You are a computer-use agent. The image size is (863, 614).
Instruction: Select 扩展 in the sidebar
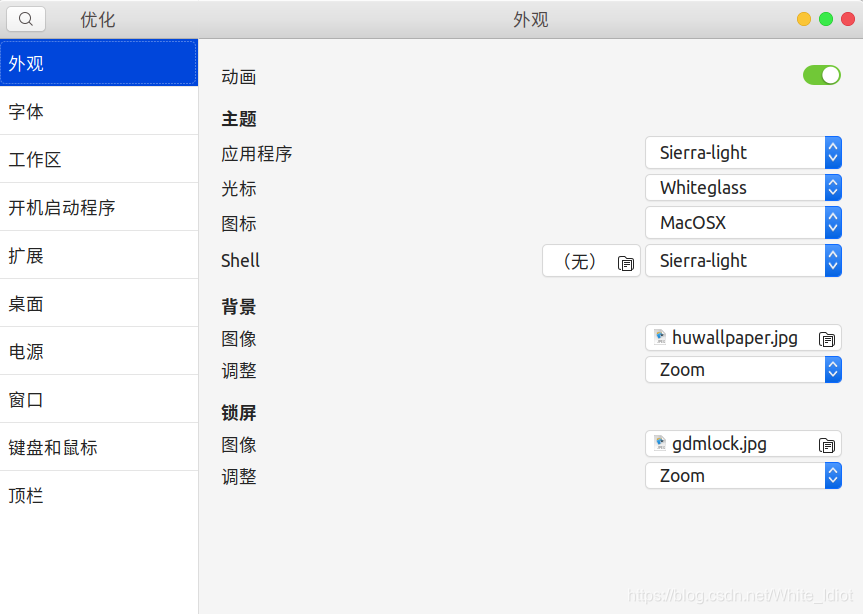[99, 255]
